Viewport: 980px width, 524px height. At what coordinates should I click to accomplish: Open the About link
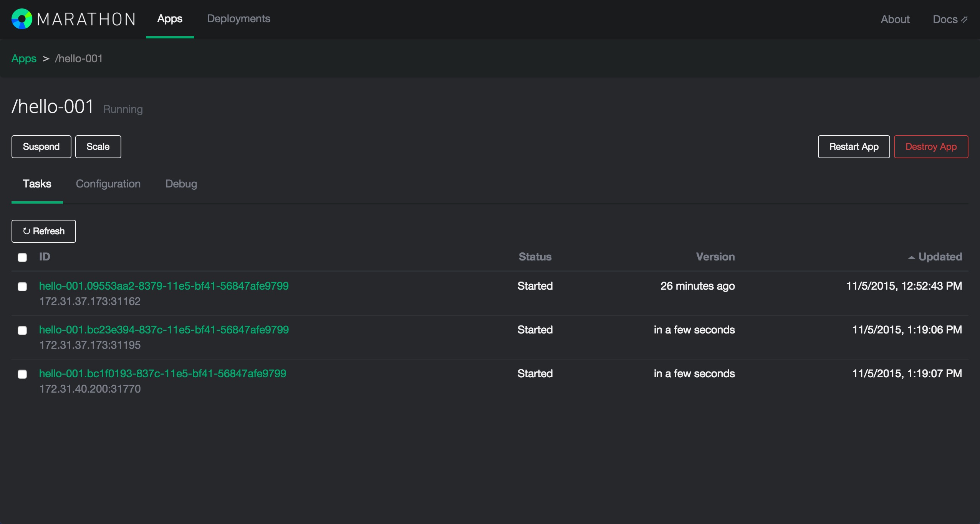click(895, 19)
